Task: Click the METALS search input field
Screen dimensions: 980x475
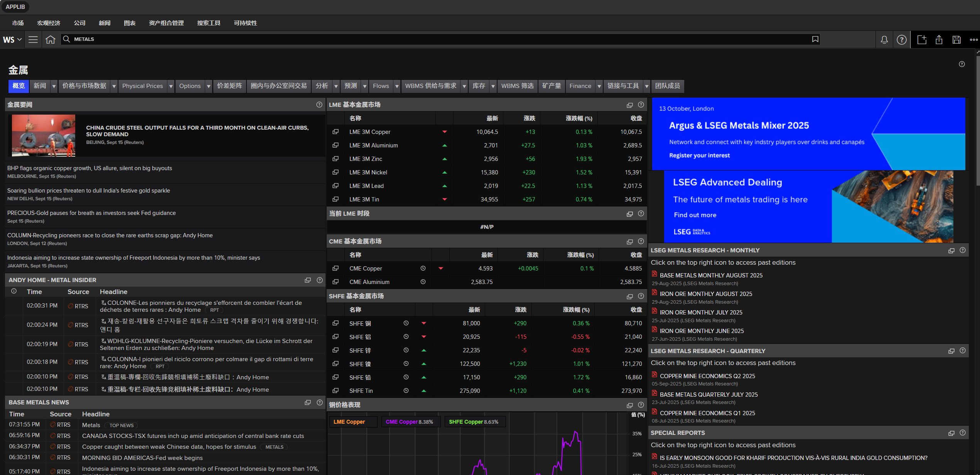Action: (440, 39)
